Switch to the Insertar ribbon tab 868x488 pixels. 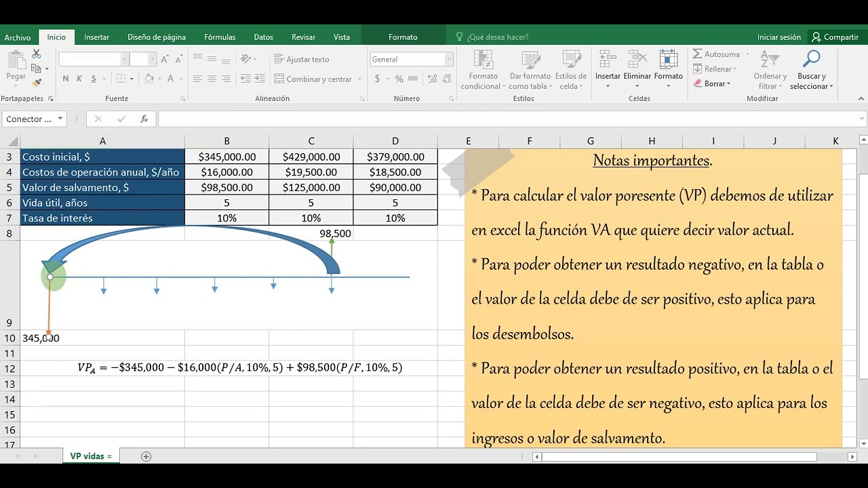pyautogui.click(x=97, y=37)
